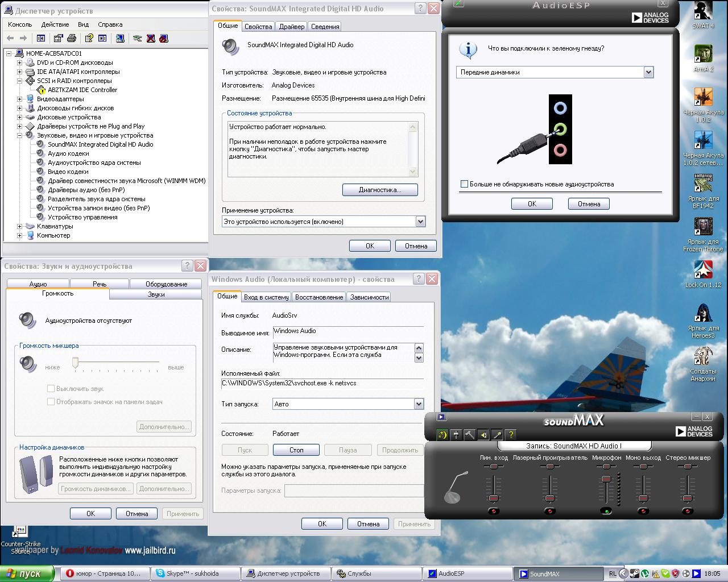Switch to the Зависимости tab

[x=370, y=297]
